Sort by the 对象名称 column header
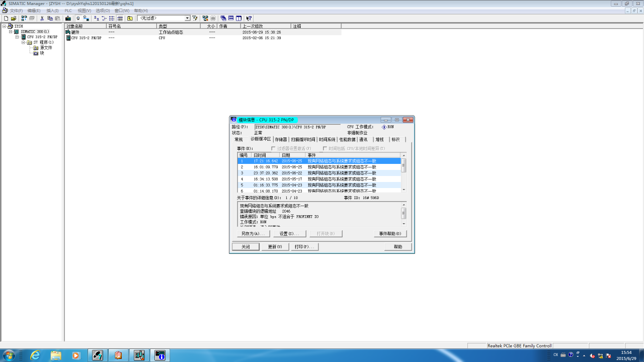 click(86, 26)
